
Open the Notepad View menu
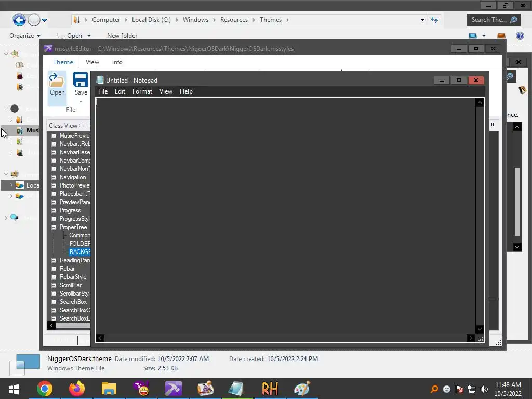166,91
